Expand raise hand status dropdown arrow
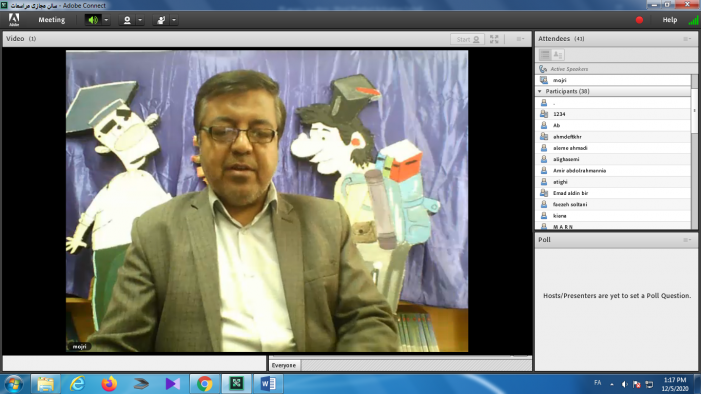The height and width of the screenshot is (394, 701). 174,20
